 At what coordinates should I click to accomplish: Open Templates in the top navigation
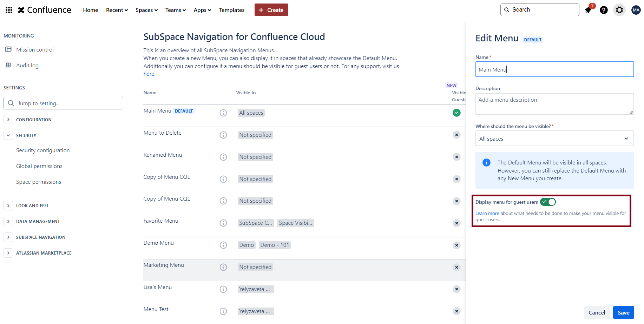[231, 10]
